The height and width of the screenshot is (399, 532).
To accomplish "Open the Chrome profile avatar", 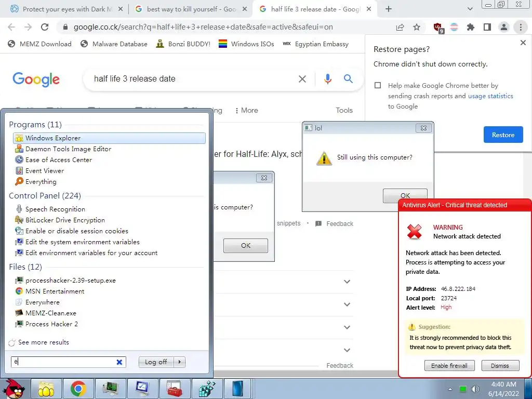I will 504,27.
